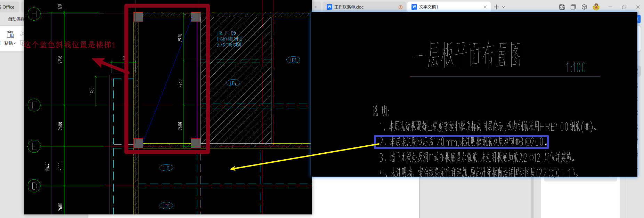Open the AI assistant icon in title bar
Viewport: 644px width, 218px height.
click(562, 7)
